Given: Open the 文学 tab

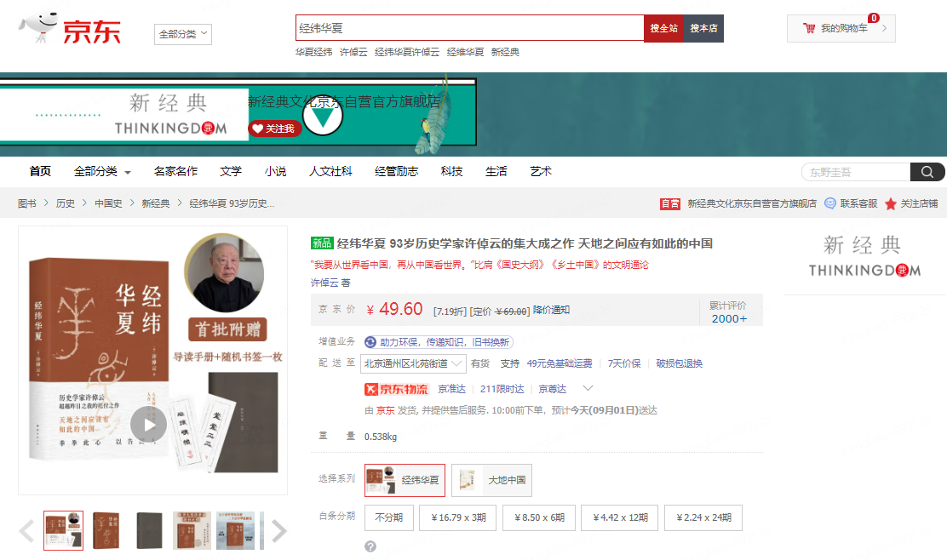Looking at the screenshot, I should coord(231,171).
